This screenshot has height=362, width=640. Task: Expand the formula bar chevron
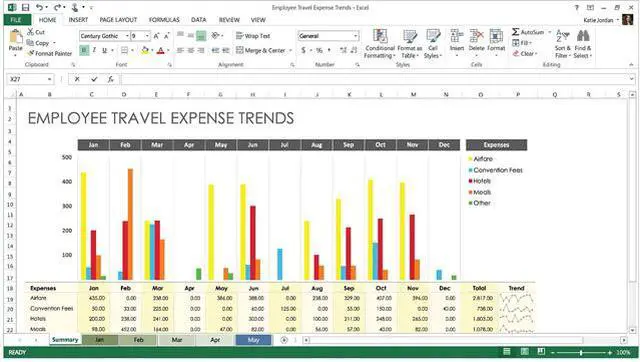point(632,79)
